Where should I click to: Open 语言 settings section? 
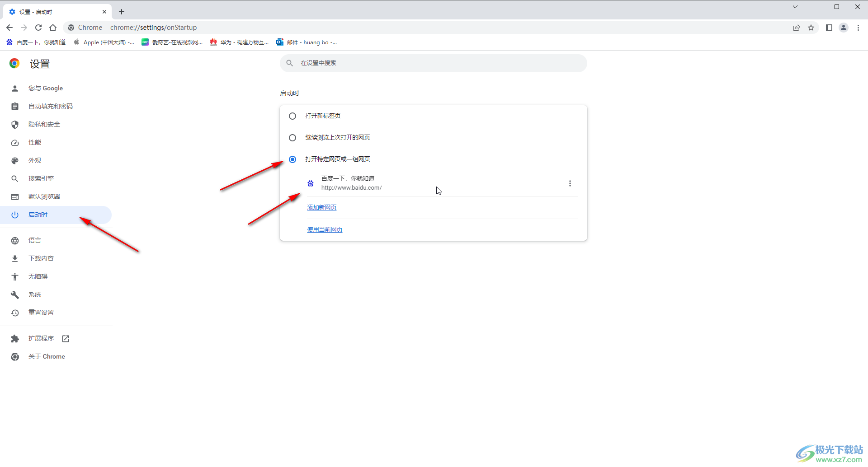[x=56, y=240]
